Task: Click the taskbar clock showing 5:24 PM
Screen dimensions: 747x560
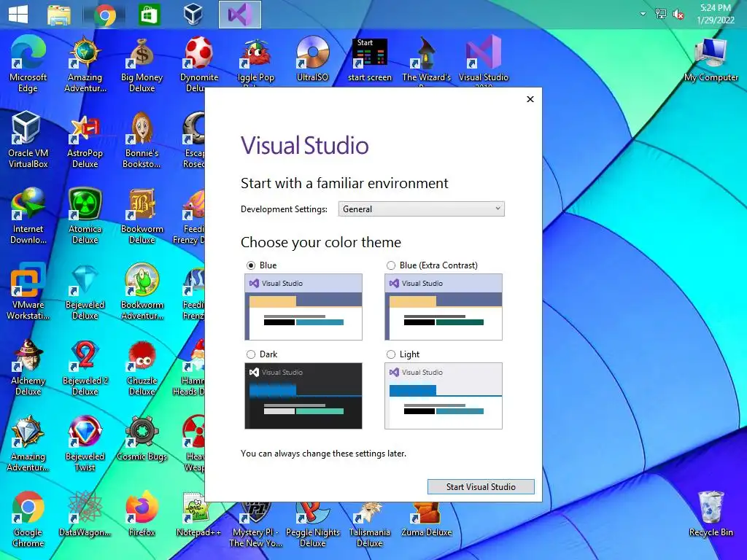Action: (715, 14)
